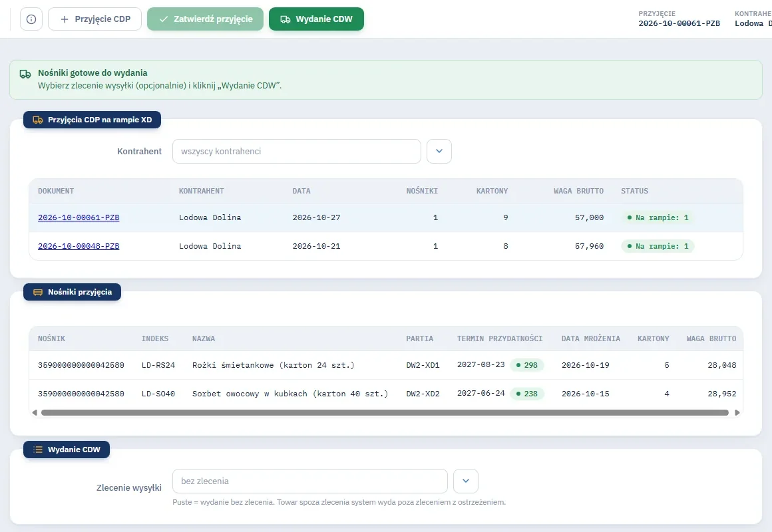Image resolution: width=772 pixels, height=532 pixels.
Task: Open document 2026-10-00061-PZB link
Action: (x=79, y=217)
